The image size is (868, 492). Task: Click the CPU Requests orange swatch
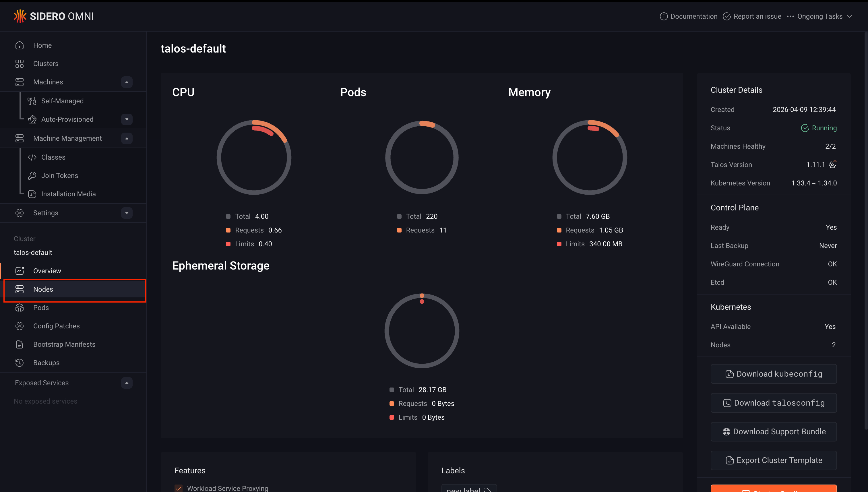coord(228,230)
